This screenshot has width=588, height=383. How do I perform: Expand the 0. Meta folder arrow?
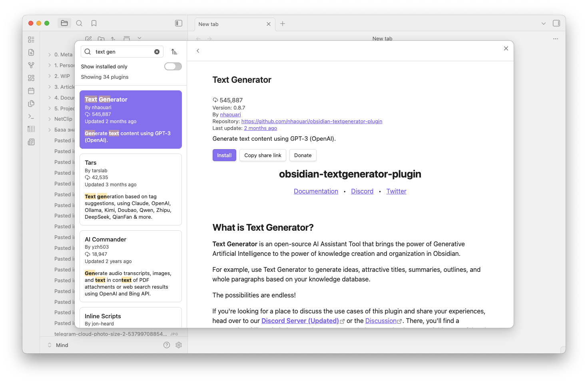[50, 54]
